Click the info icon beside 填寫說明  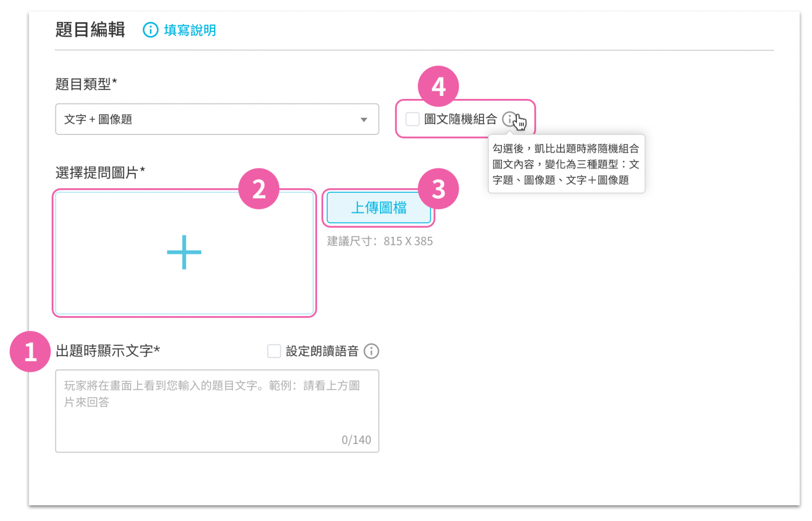coord(150,30)
